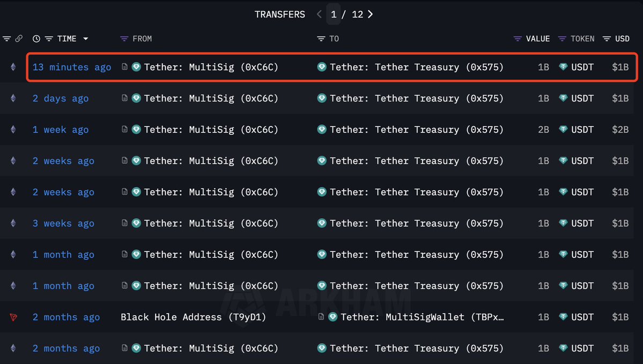
Task: Click the clock icon beside TIME
Action: pos(36,39)
